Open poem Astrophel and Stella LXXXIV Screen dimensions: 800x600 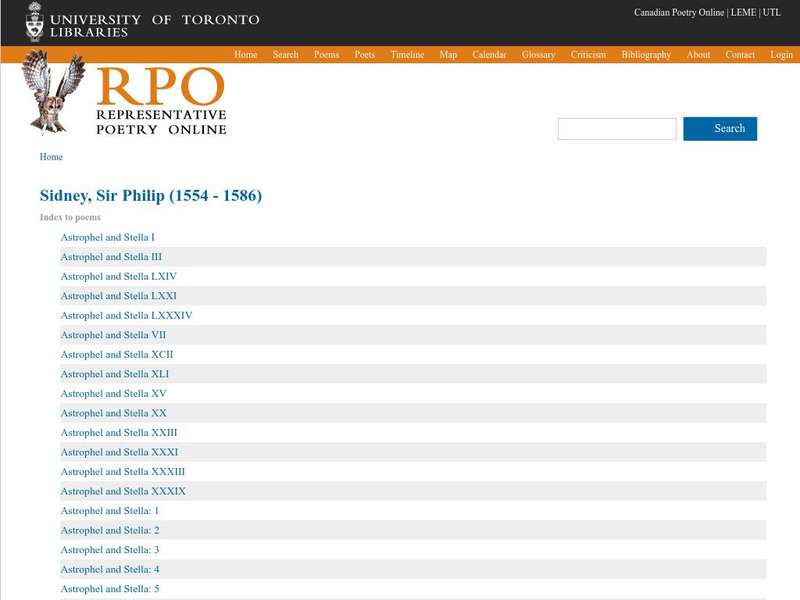click(127, 315)
